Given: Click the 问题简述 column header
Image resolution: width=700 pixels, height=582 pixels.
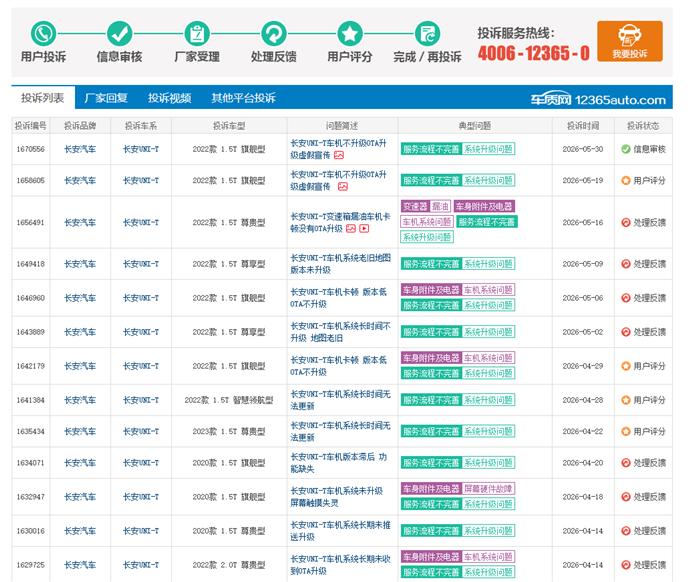Looking at the screenshot, I should [342, 126].
